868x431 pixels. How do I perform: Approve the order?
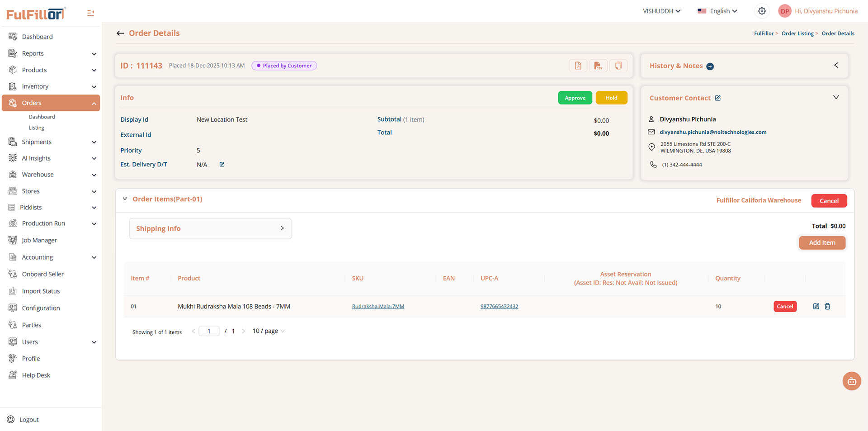(x=575, y=98)
